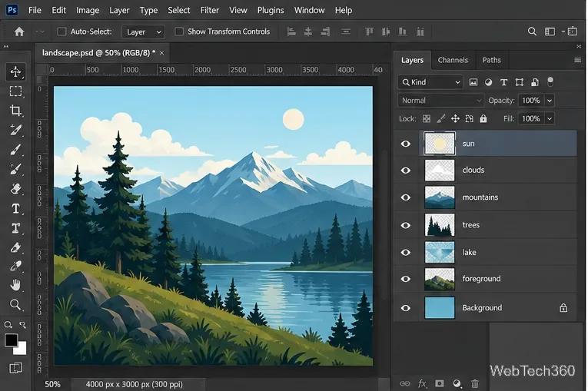Filter layers by shape icon
Image resolution: width=588 pixels, height=391 pixels.
[x=520, y=82]
